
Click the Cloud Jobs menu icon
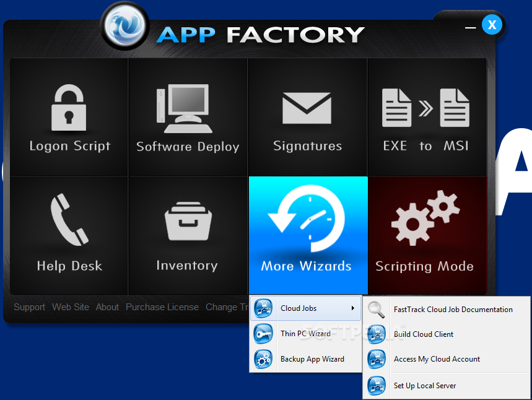coord(263,308)
